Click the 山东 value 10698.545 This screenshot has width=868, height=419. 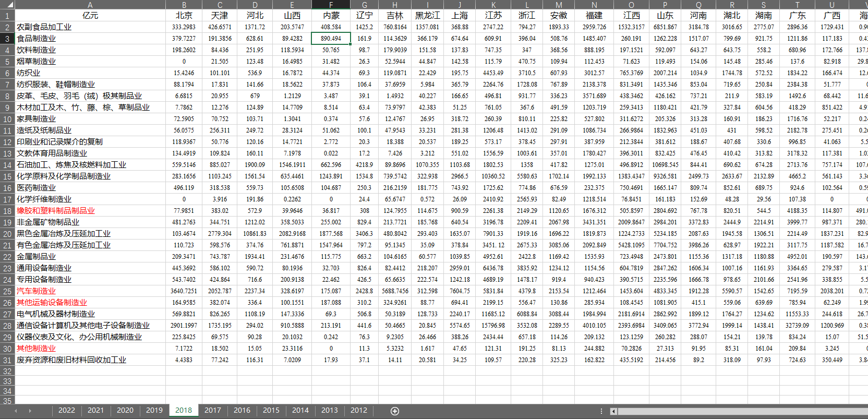tap(665, 165)
